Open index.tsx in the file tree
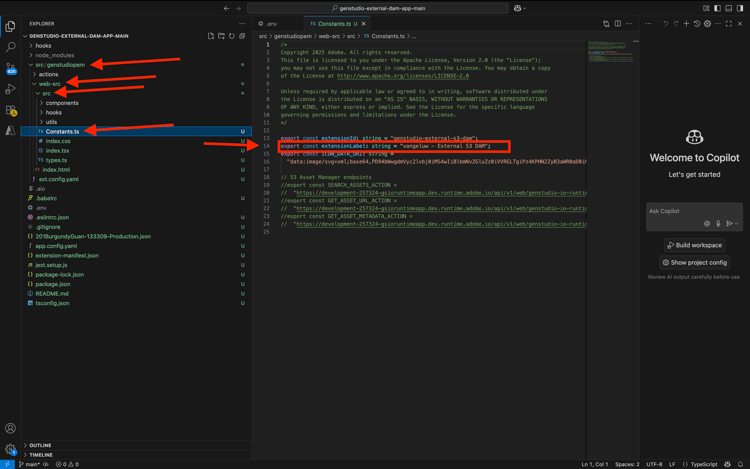Screen dimensions: 750x469 click(57, 150)
